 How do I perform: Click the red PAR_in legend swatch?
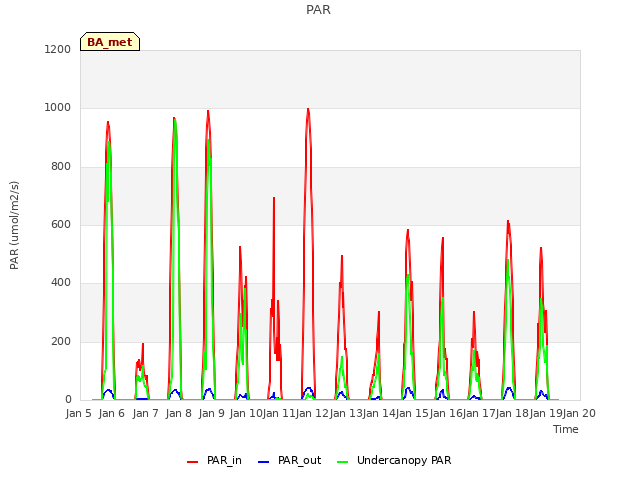coord(192,462)
